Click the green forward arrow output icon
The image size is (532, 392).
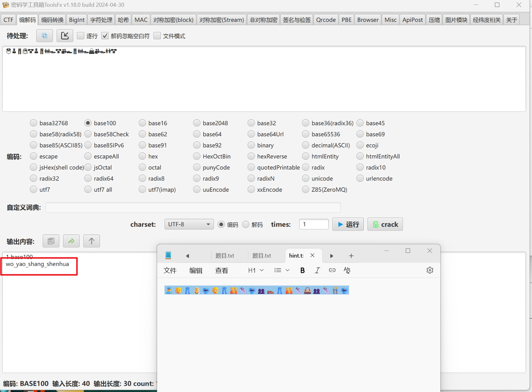pos(71,241)
